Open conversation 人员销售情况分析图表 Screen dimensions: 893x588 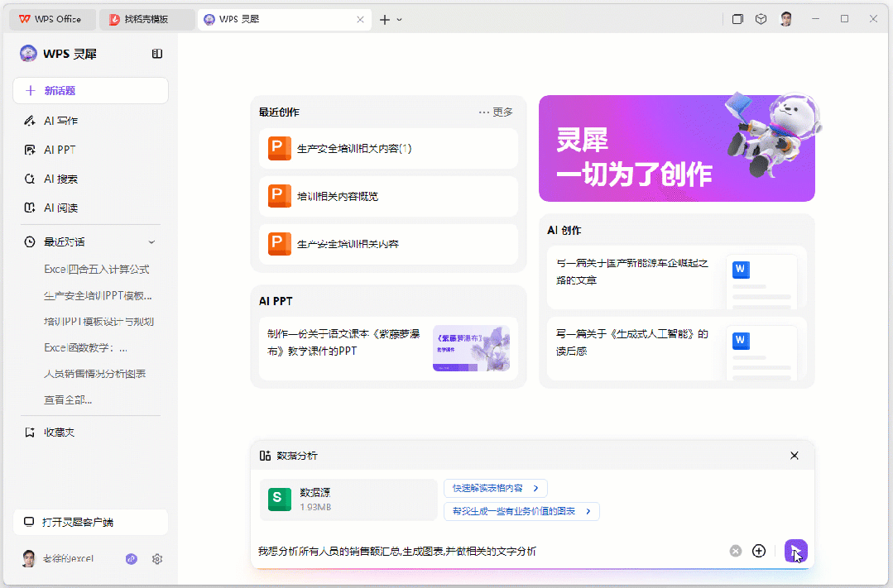coord(95,374)
